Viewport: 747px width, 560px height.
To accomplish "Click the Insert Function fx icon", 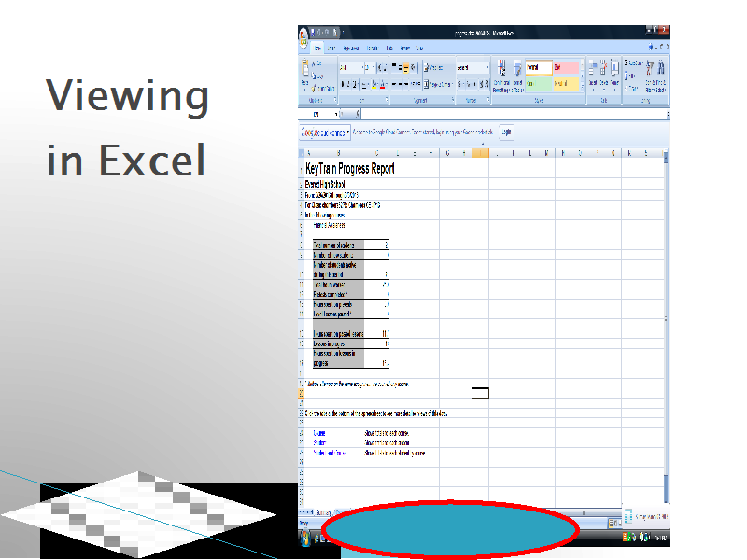I will coord(358,114).
